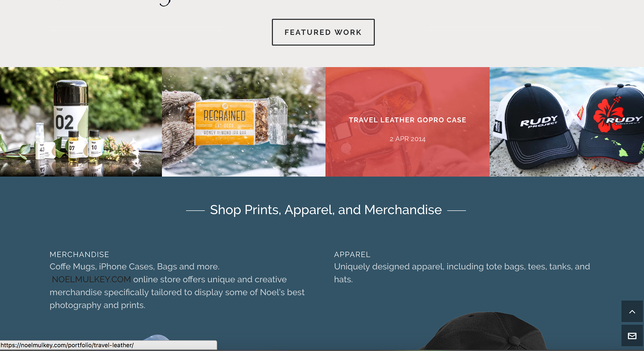644x351 pixels.
Task: Click the scroll-to-top chevron icon
Action: [632, 311]
